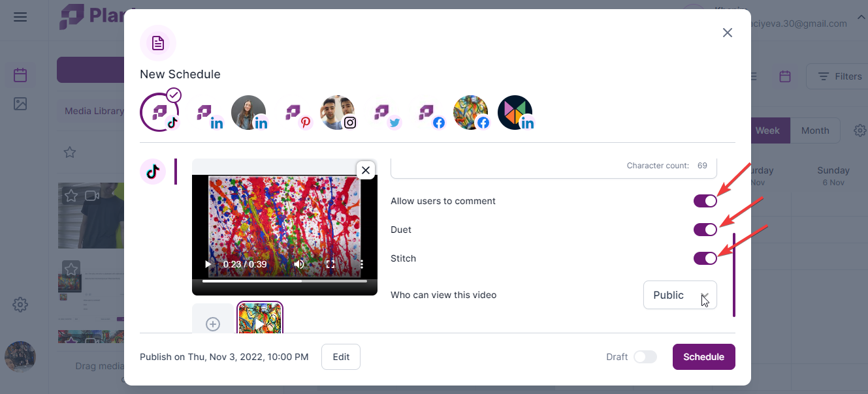Open the Public visibility dropdown

click(680, 295)
